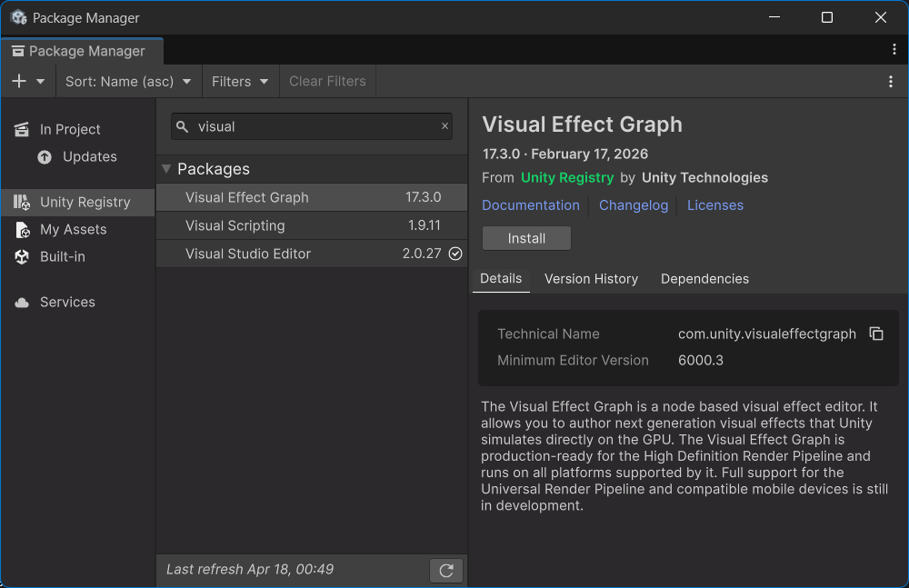Click Last refresh Apr 18, 00:49 text
The height and width of the screenshot is (588, 909).
tap(250, 570)
